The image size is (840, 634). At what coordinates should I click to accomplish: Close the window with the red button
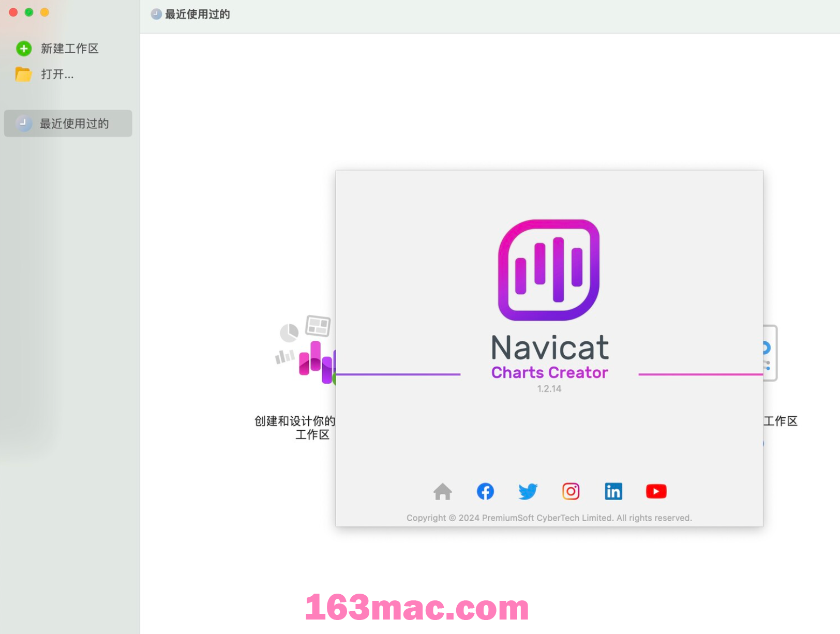pyautogui.click(x=13, y=12)
